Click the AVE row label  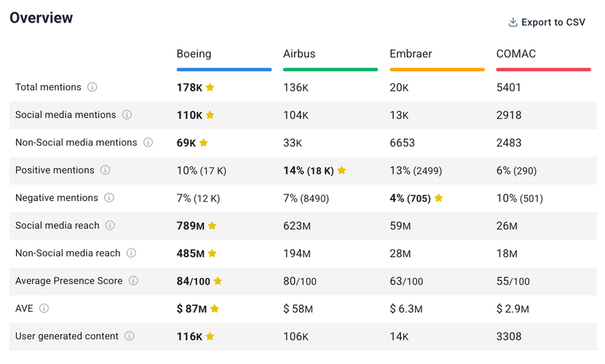(24, 309)
